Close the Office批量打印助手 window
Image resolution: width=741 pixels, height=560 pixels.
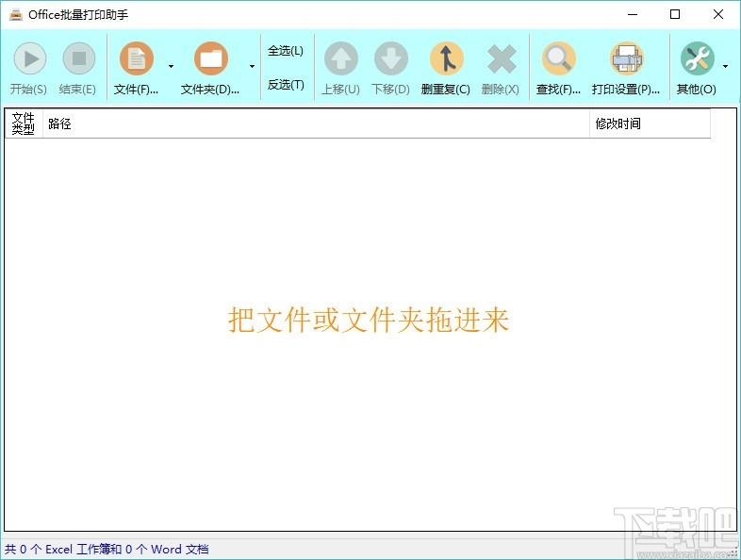[x=718, y=15]
